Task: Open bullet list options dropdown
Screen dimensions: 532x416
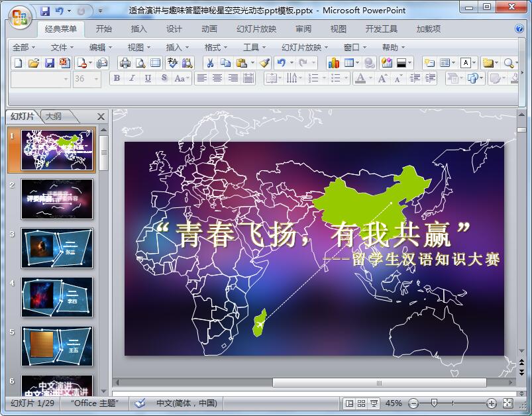Action: pyautogui.click(x=346, y=78)
